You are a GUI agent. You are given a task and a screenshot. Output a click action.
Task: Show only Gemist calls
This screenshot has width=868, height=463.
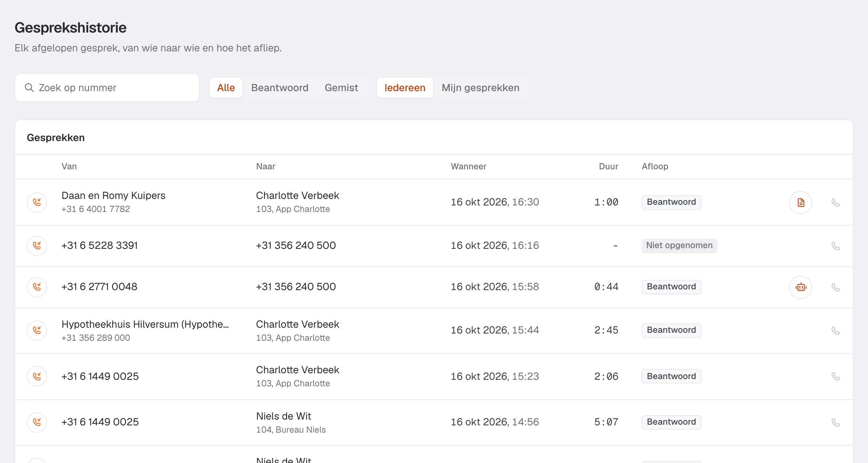pos(341,88)
